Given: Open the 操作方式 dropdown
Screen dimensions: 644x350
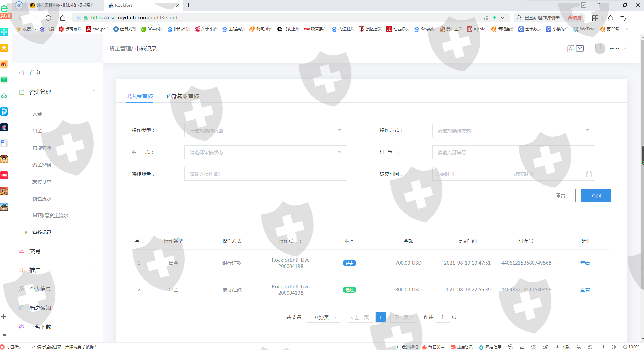Looking at the screenshot, I should (x=513, y=130).
